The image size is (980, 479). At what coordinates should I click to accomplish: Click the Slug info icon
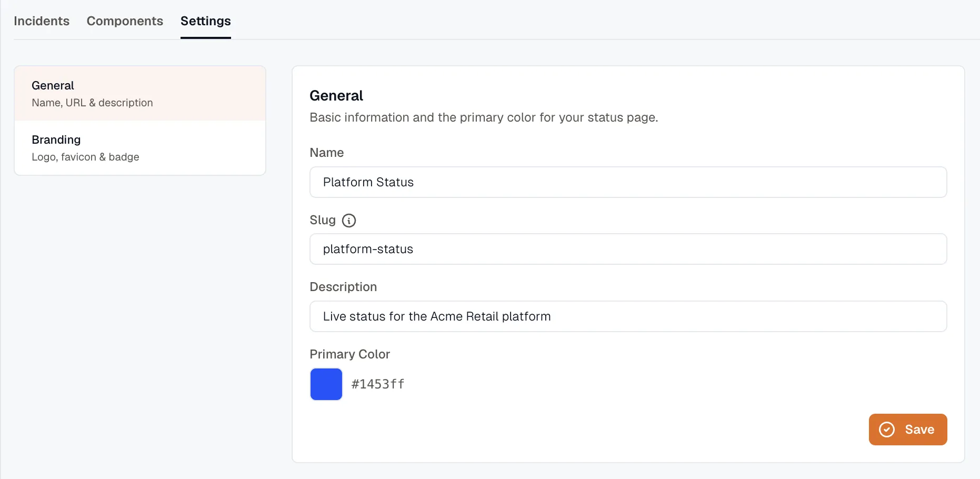[x=349, y=221]
